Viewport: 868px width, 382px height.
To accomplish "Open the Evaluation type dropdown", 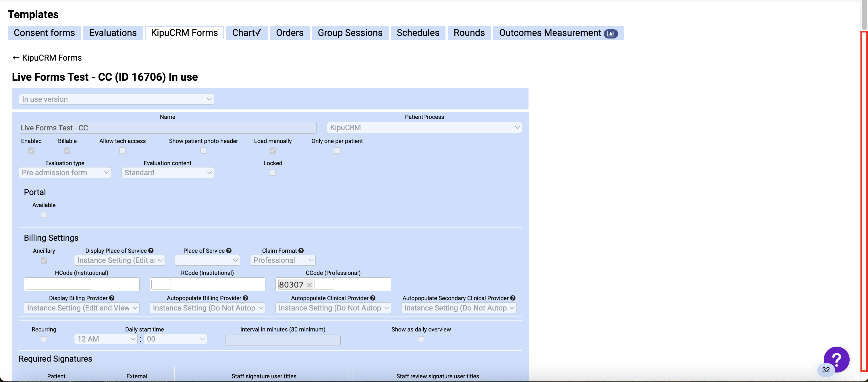I will pyautogui.click(x=65, y=172).
